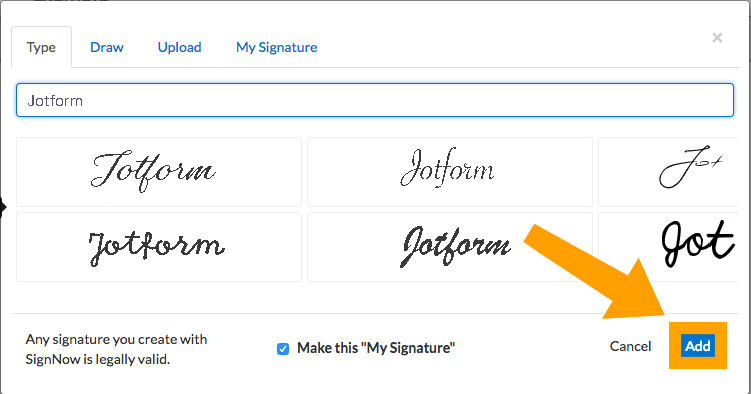Pick the bottom-left handwritten Jotform style

point(159,247)
